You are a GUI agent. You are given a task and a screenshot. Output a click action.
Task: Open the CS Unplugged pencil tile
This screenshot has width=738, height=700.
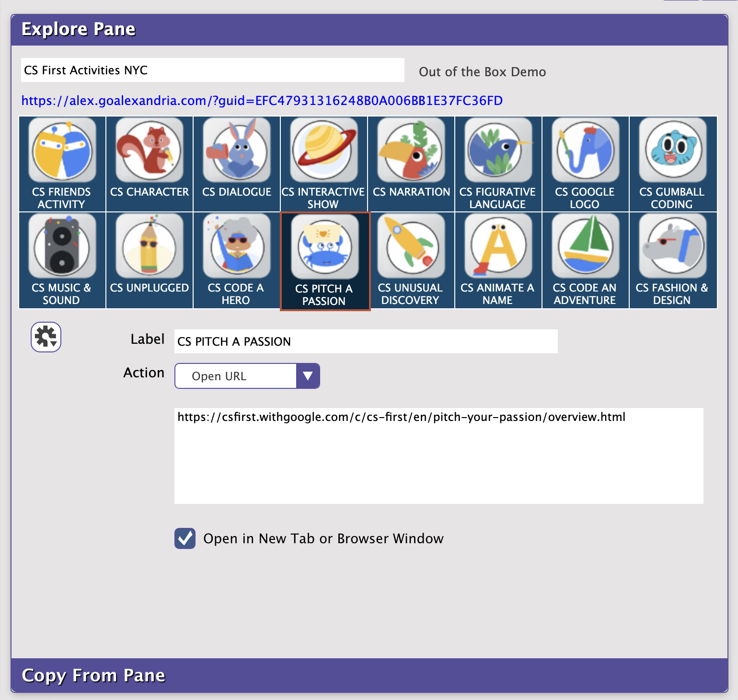(x=150, y=260)
